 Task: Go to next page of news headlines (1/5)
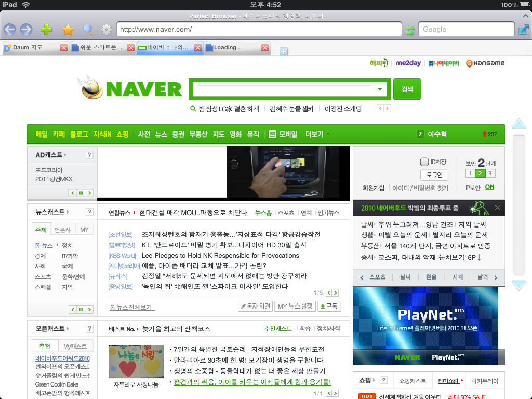click(x=335, y=293)
